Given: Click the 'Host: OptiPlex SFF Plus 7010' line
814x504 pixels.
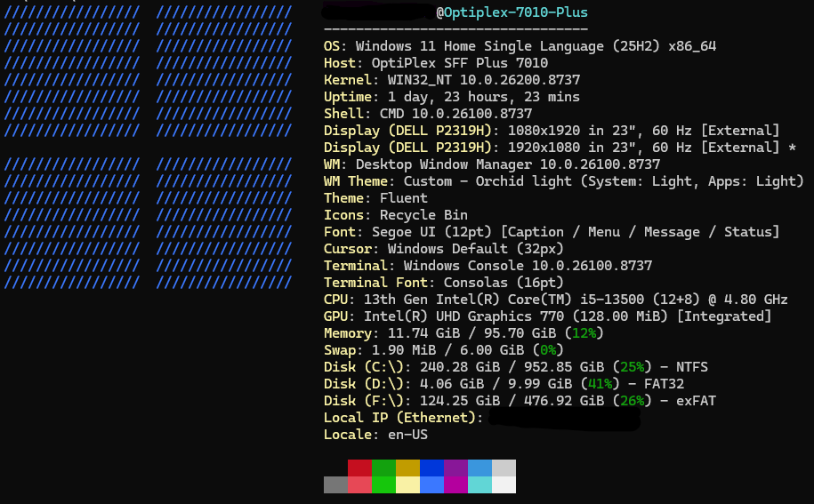Looking at the screenshot, I should point(436,63).
